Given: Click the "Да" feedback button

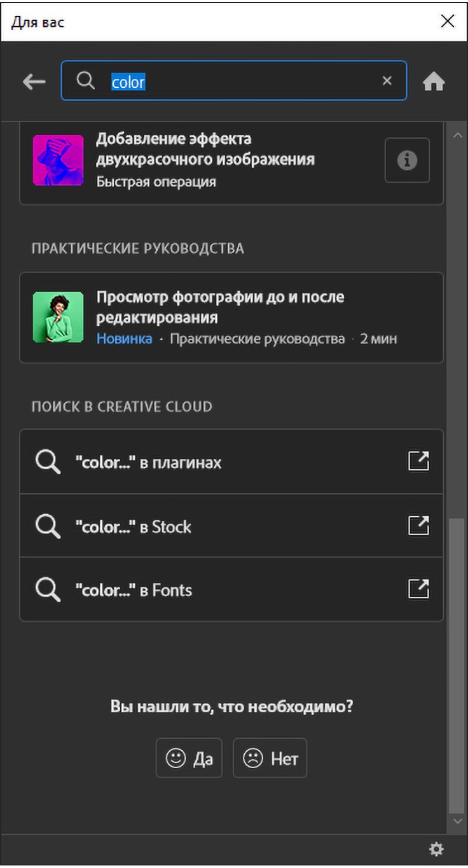Looking at the screenshot, I should click(x=189, y=758).
